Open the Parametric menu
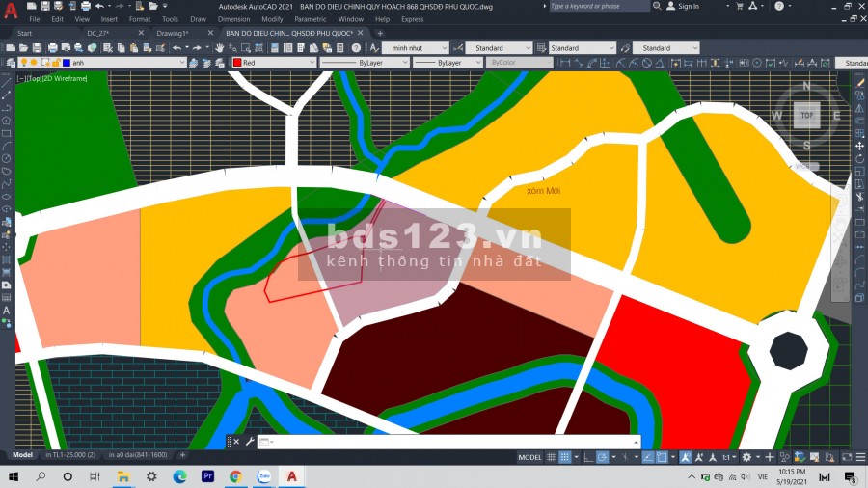Screen dimensions: 868x488 pos(310,19)
